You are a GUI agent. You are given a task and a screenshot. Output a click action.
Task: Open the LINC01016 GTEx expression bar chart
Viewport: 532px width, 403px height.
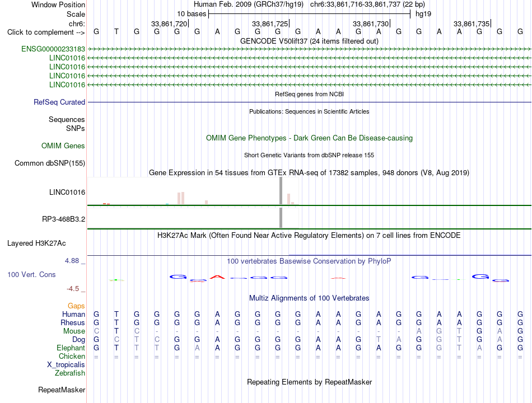(193, 191)
